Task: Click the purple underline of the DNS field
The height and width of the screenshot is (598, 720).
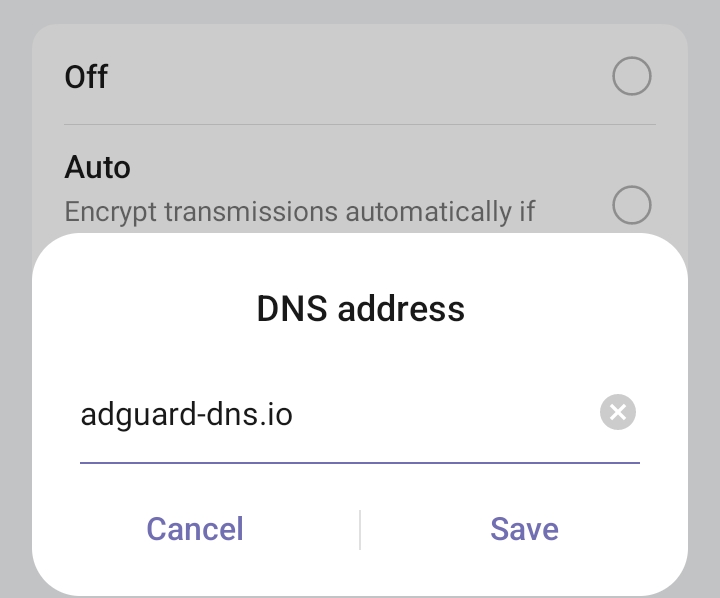Action: tap(360, 463)
